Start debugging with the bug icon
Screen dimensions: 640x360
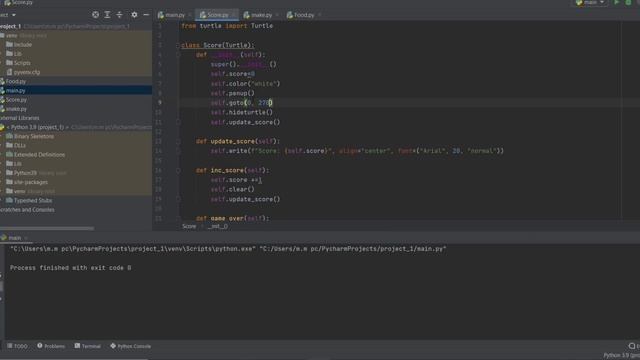click(629, 2)
